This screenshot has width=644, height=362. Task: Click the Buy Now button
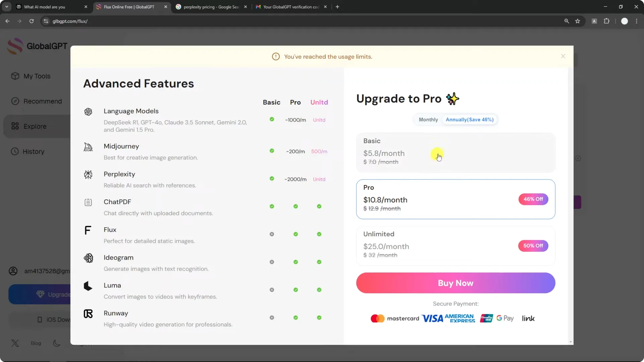455,283
